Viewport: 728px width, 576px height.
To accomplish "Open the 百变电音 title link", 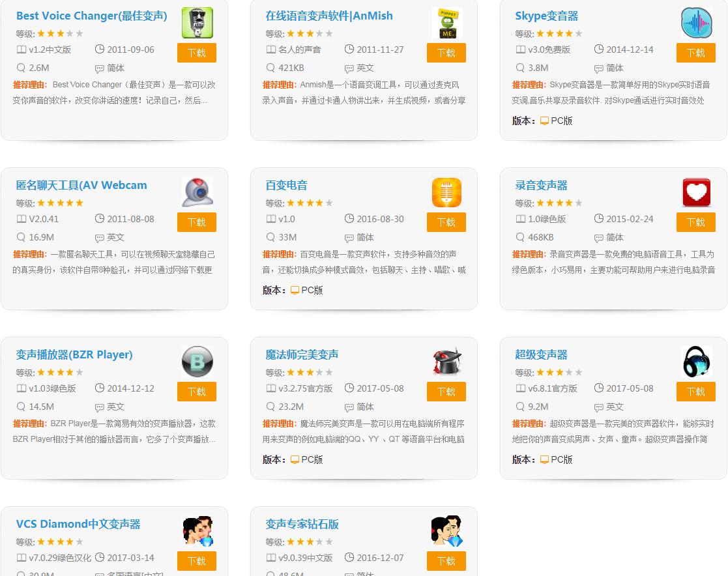I will click(287, 185).
